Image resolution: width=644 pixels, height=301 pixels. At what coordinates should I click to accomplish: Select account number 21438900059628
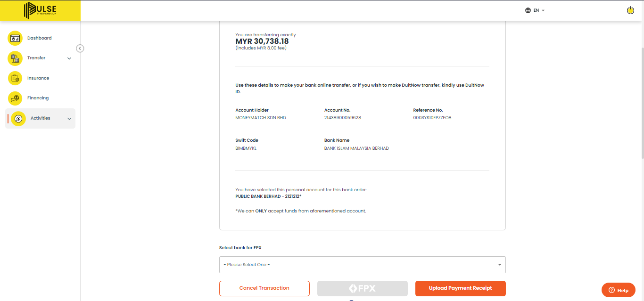pos(343,118)
